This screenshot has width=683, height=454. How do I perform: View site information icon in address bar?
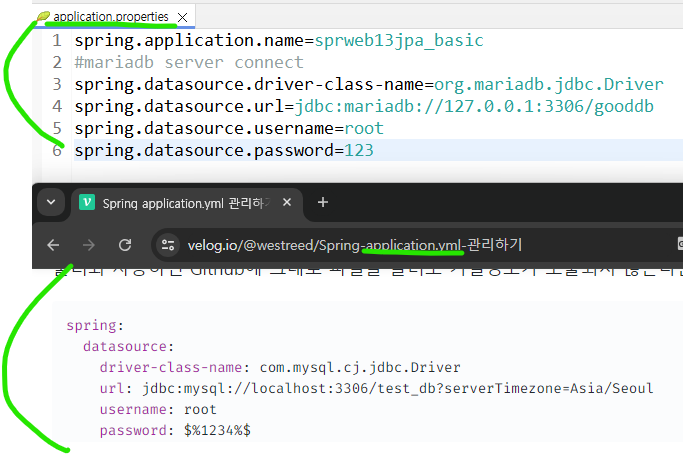click(168, 245)
